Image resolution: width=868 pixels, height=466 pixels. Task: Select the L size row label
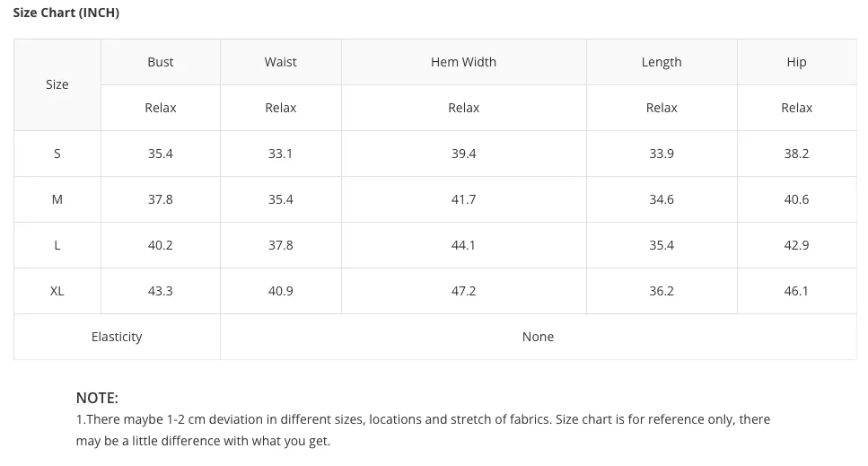pos(57,245)
